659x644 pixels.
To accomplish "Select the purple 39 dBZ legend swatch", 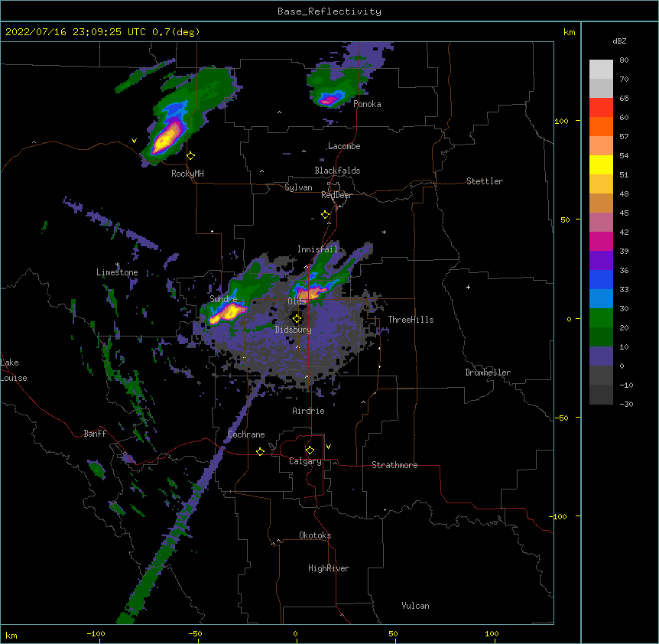I will (601, 260).
